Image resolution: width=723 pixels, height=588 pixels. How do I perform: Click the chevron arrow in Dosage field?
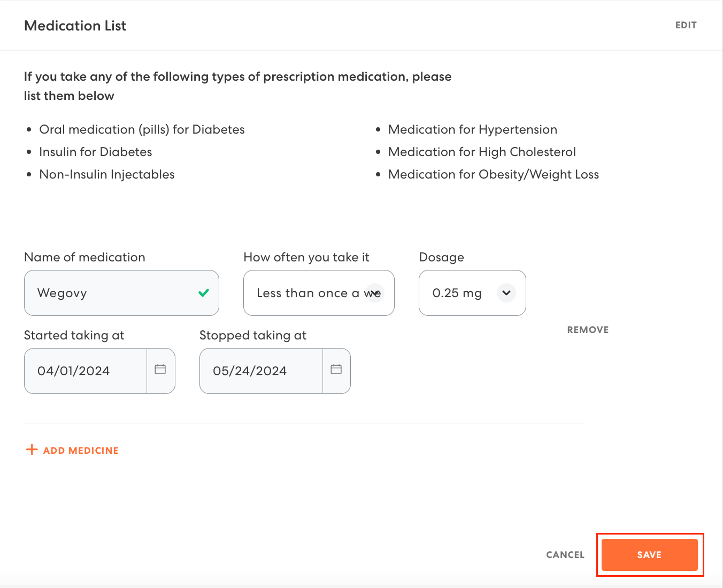tap(506, 293)
